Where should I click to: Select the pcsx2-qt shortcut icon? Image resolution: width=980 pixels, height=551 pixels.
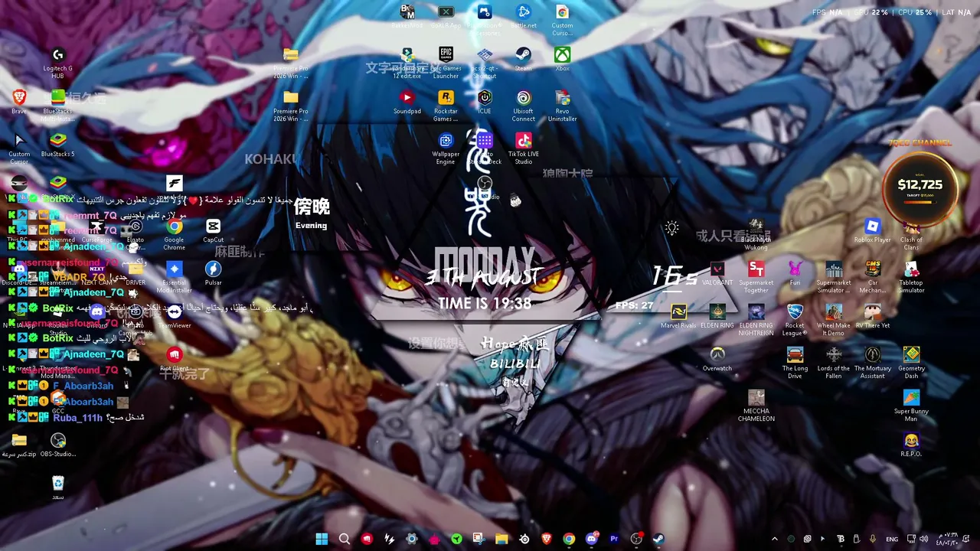pyautogui.click(x=485, y=63)
